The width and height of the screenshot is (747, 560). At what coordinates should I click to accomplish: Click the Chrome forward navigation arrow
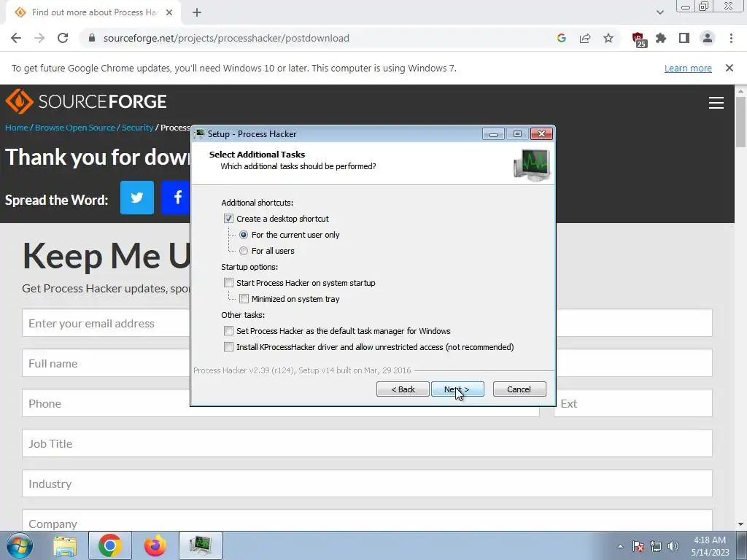click(39, 38)
